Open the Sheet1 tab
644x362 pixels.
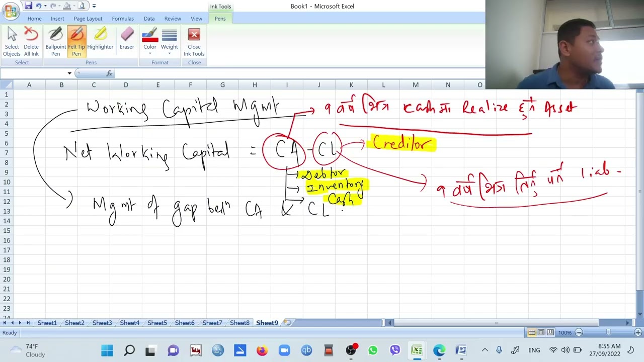47,323
